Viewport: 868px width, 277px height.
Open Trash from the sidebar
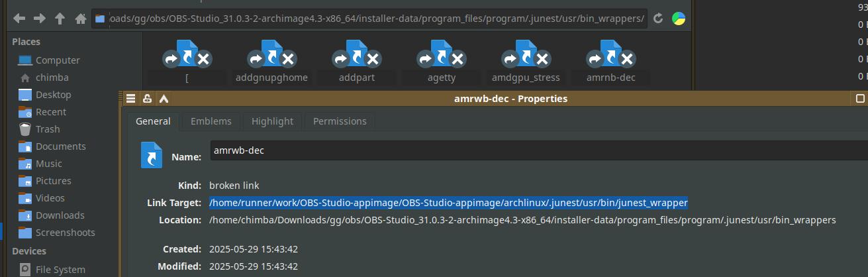(48, 129)
